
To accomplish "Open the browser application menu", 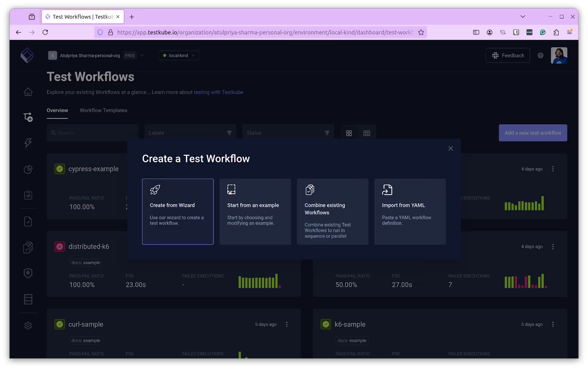I will click(x=569, y=32).
